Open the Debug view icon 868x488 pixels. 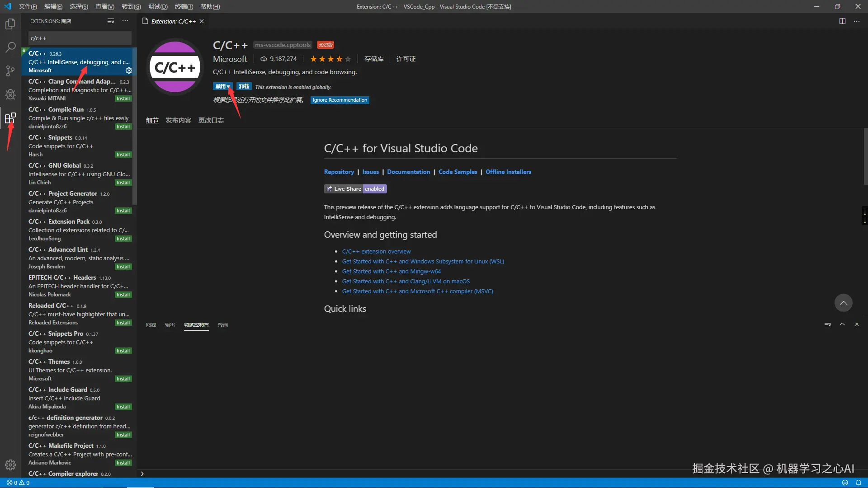(x=10, y=94)
